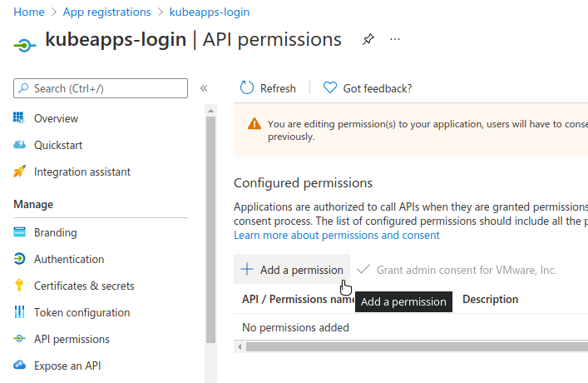Click the search magnifier icon

point(23,88)
